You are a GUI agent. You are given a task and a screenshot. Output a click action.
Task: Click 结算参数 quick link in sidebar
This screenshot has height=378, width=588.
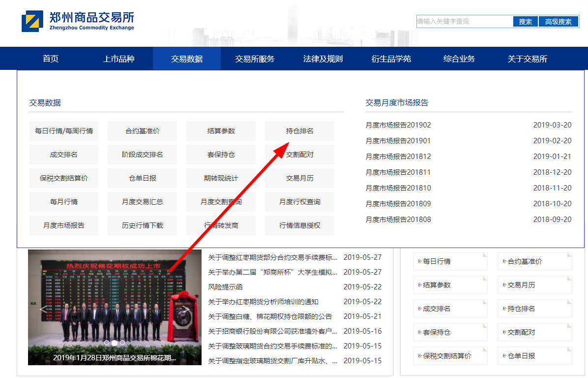click(x=450, y=285)
